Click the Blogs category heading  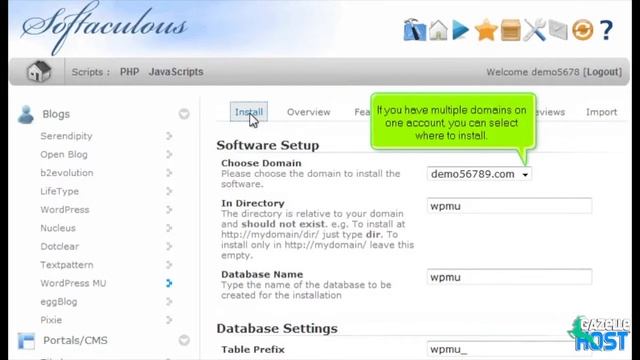point(56,114)
